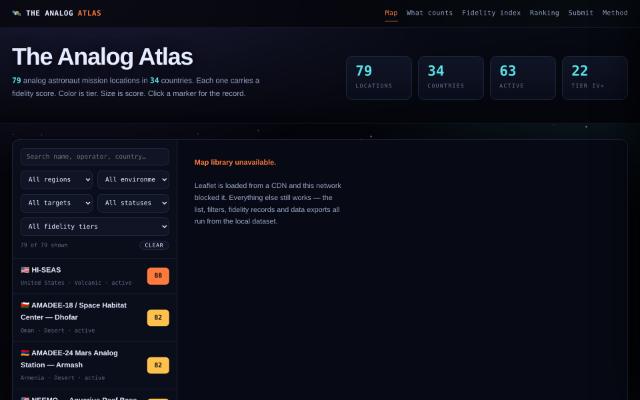Open the Map nav tab

pyautogui.click(x=391, y=13)
